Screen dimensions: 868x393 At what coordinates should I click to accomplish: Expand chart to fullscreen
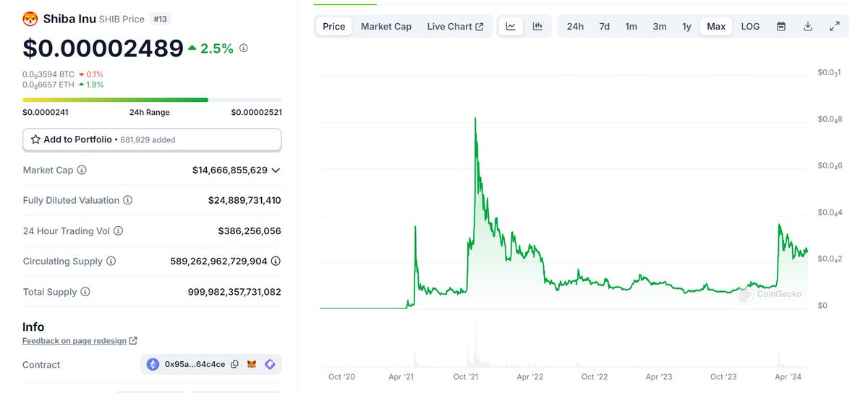tap(835, 27)
